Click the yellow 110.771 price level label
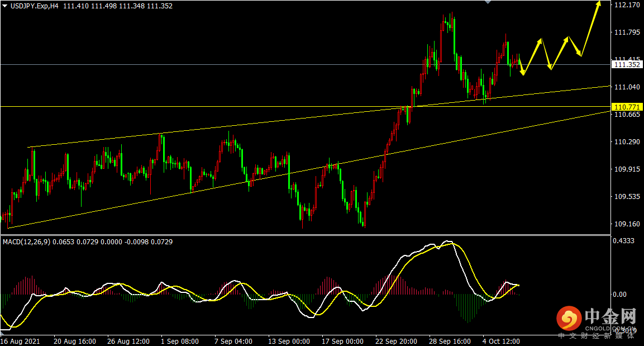The image size is (644, 346). coord(627,107)
